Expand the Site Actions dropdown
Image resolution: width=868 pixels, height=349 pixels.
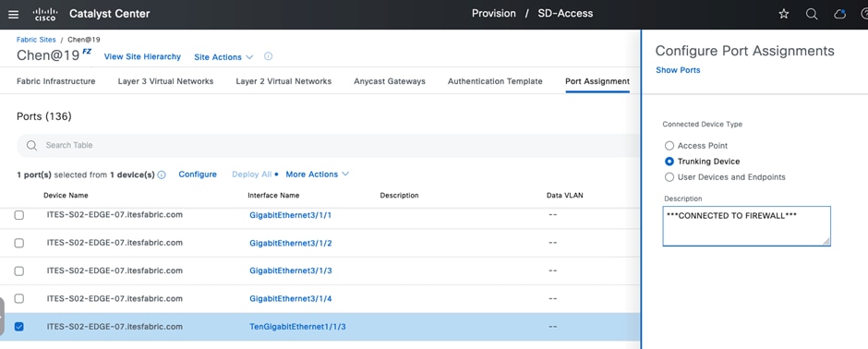click(223, 57)
